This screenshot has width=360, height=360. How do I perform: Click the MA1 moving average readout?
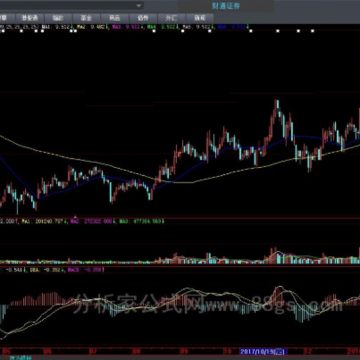pos(55,27)
